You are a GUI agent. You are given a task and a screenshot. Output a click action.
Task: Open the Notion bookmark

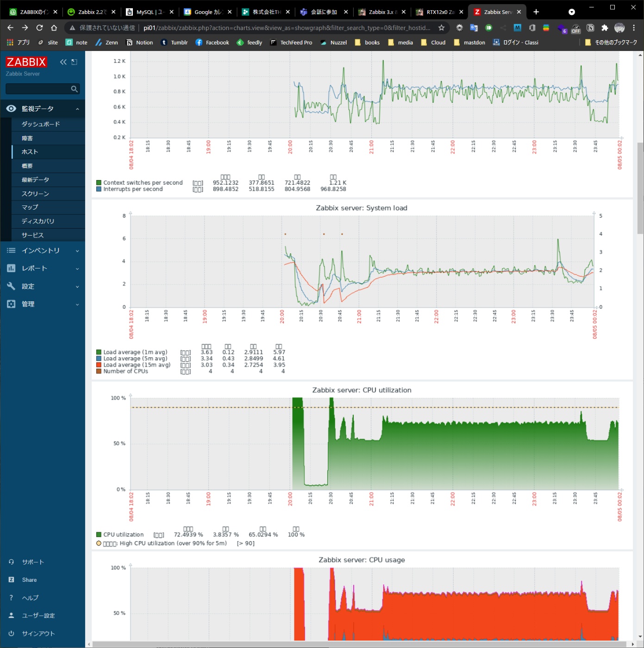tap(139, 43)
